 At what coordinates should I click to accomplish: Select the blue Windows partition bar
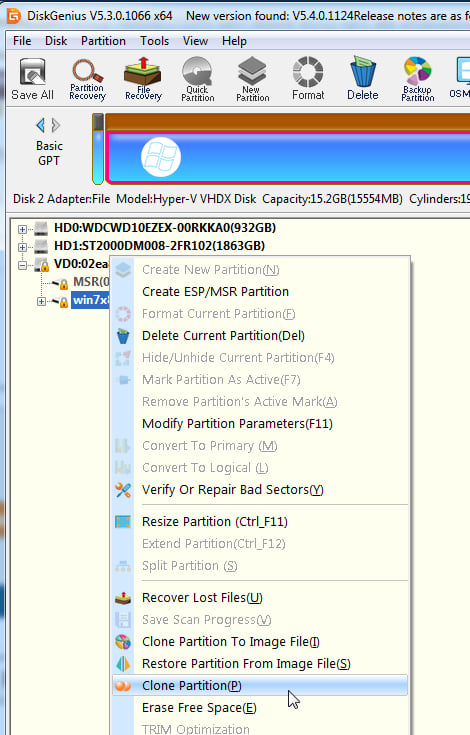coord(288,157)
